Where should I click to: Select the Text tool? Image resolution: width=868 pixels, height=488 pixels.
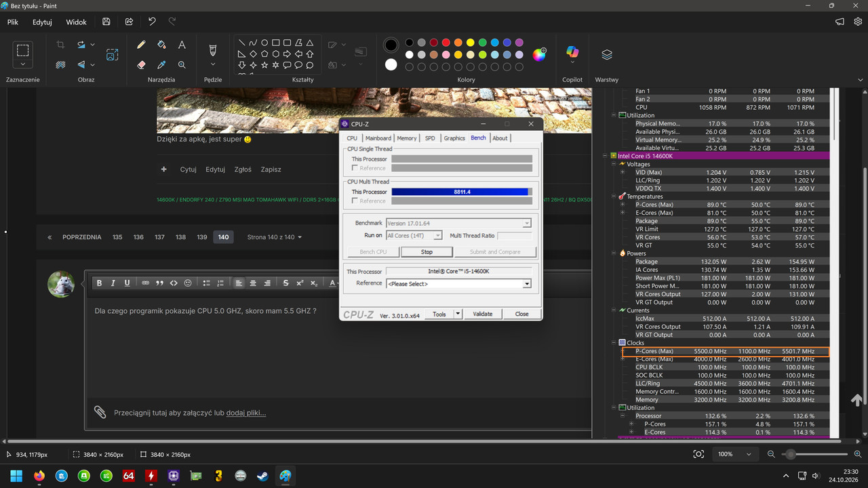coord(182,45)
